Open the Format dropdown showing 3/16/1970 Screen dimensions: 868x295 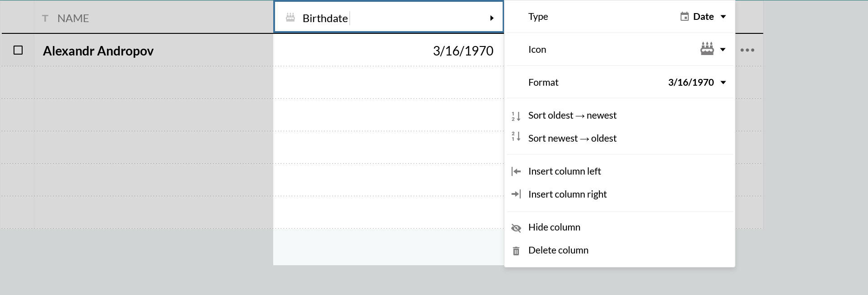coord(697,83)
